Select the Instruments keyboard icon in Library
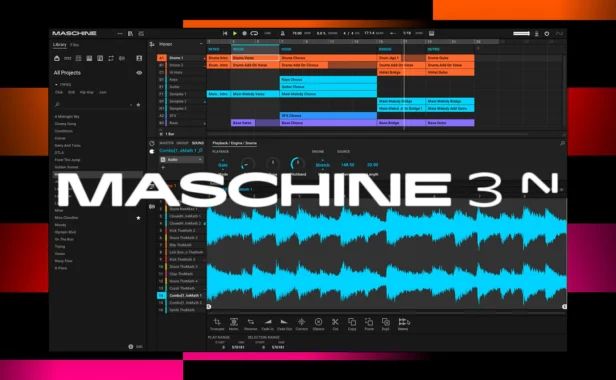 tap(89, 58)
